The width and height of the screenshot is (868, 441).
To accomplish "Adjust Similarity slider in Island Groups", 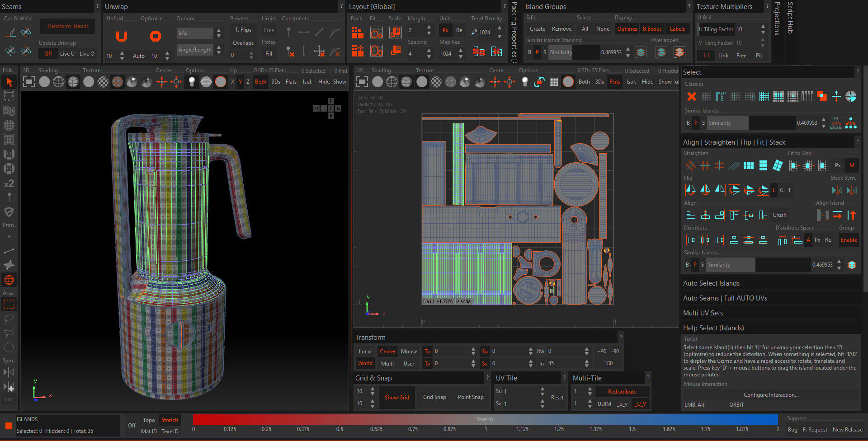I will (573, 52).
